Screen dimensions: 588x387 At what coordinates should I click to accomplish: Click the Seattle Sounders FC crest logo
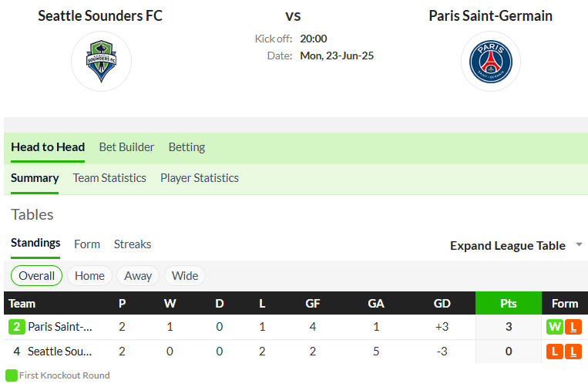[101, 61]
